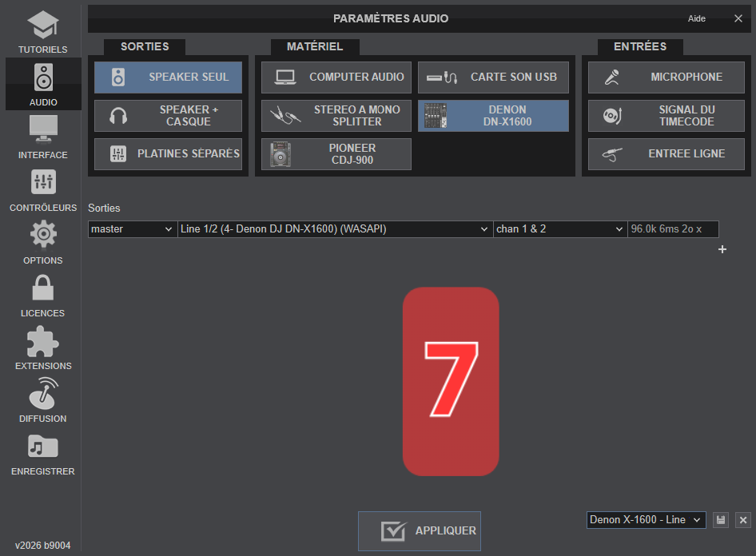Select the Speaker Seul output option
The image size is (756, 556).
tap(168, 77)
